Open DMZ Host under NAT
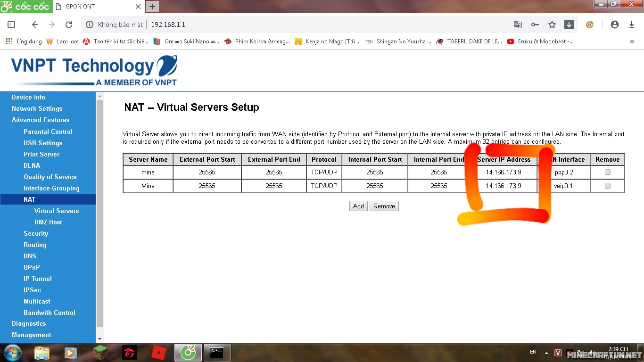 point(48,222)
